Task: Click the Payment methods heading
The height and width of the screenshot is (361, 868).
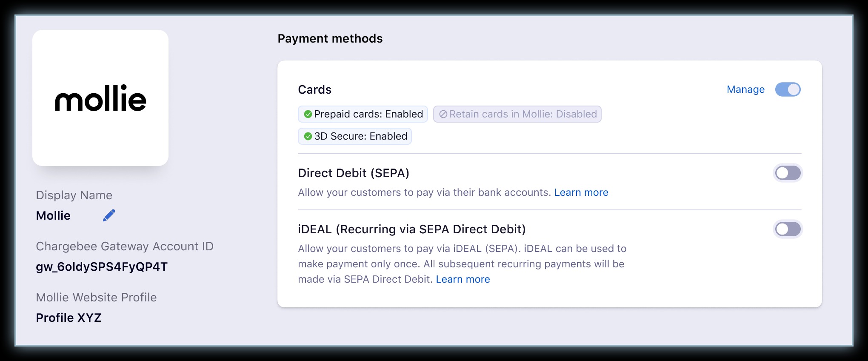Action: click(x=330, y=39)
